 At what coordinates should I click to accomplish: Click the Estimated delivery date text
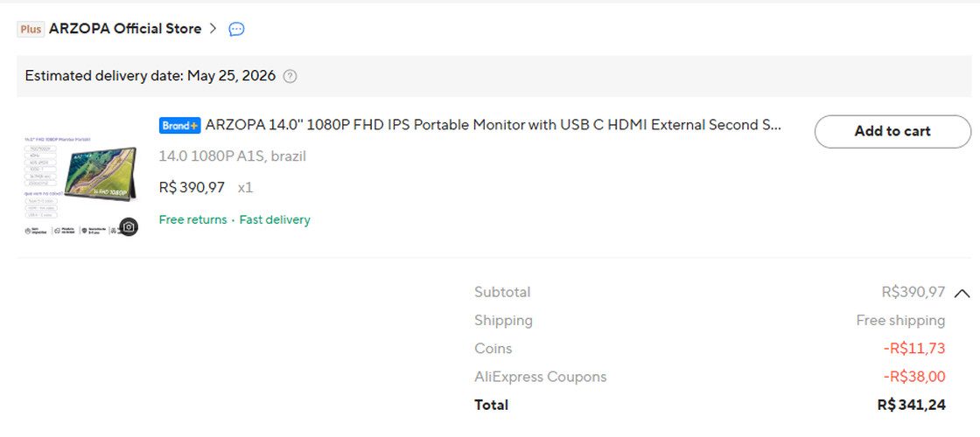150,76
